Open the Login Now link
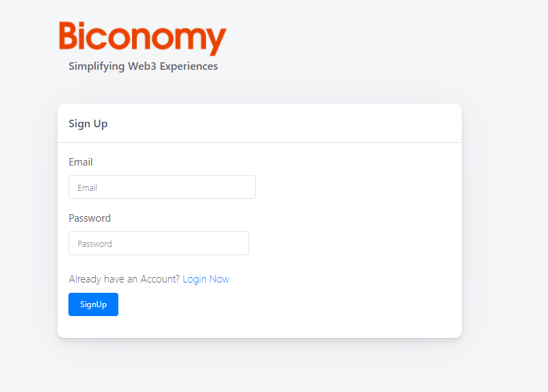 click(x=206, y=279)
